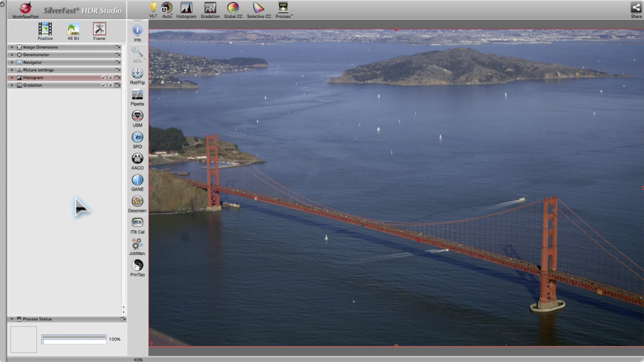
Task: Collapse the Process Status panel
Action: coord(12,319)
